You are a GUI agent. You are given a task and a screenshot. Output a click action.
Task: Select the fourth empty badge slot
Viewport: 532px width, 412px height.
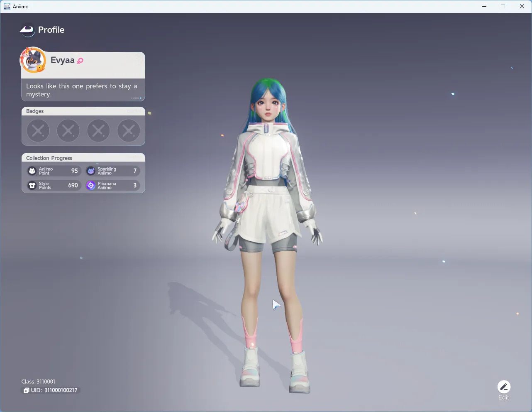coord(129,130)
